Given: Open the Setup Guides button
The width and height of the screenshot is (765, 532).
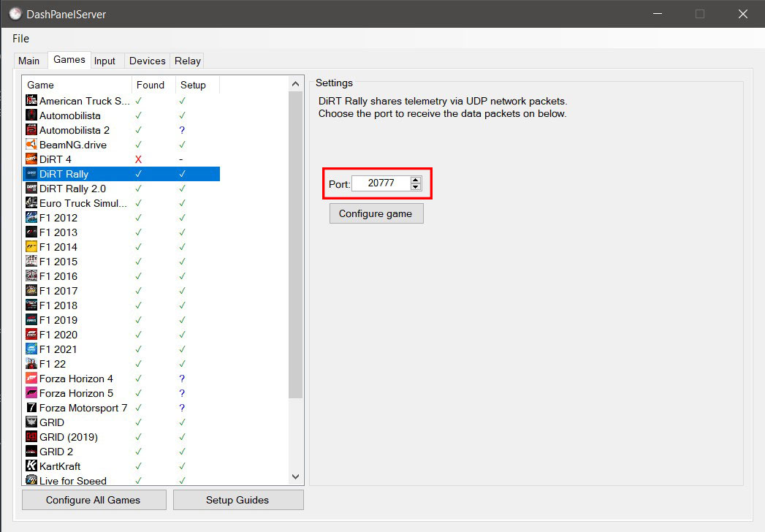Looking at the screenshot, I should 238,501.
